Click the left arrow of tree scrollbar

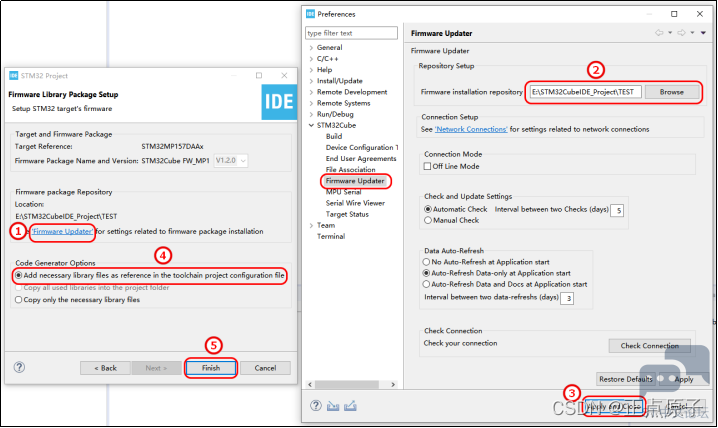coord(310,385)
